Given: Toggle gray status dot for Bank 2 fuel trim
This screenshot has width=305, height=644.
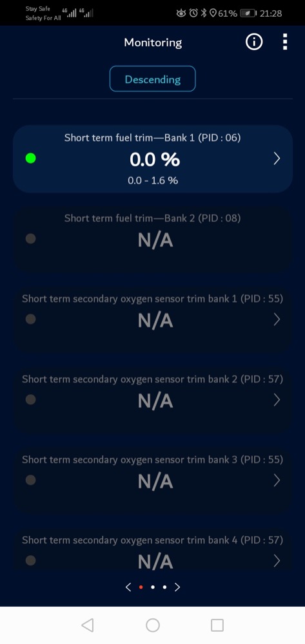Looking at the screenshot, I should (30, 239).
